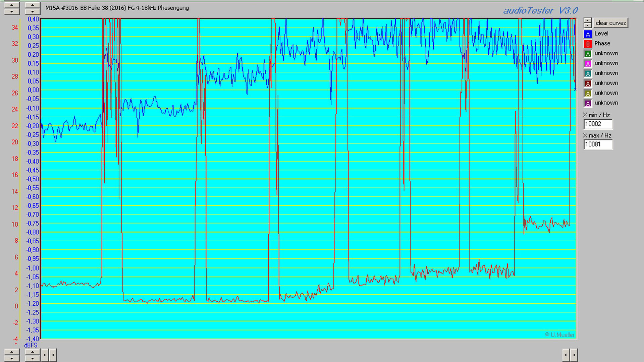Image resolution: width=644 pixels, height=362 pixels.
Task: Click top-left phase axis up arrow
Action: 12,5
